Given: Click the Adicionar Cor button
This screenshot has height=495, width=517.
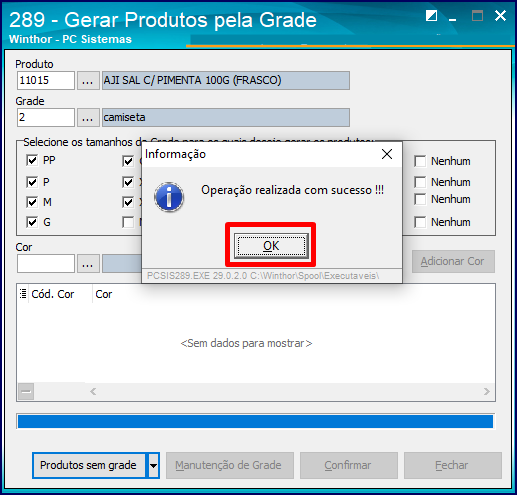Looking at the screenshot, I should point(453,262).
